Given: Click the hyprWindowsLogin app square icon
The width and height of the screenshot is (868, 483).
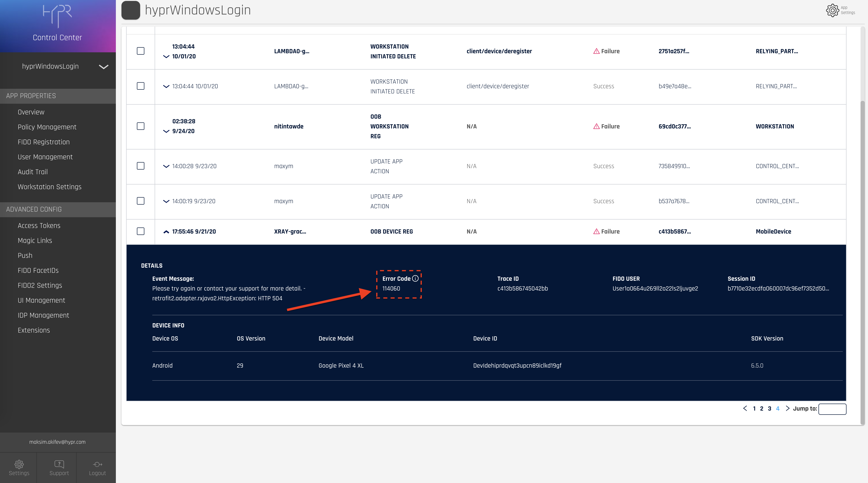Looking at the screenshot, I should point(131,10).
